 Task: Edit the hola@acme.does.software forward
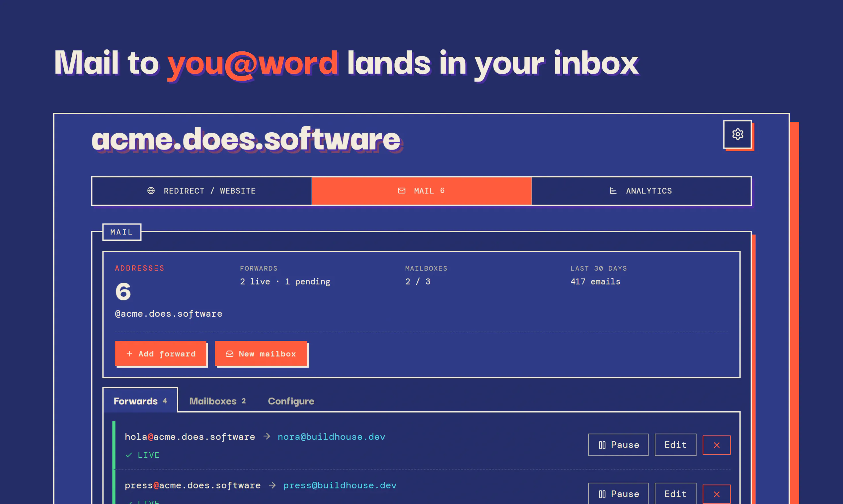pyautogui.click(x=675, y=445)
